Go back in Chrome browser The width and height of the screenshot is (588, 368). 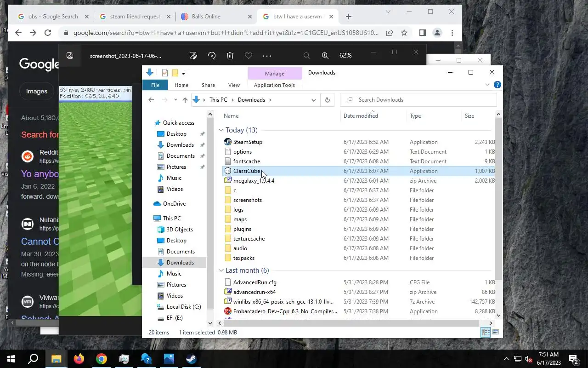click(x=18, y=33)
